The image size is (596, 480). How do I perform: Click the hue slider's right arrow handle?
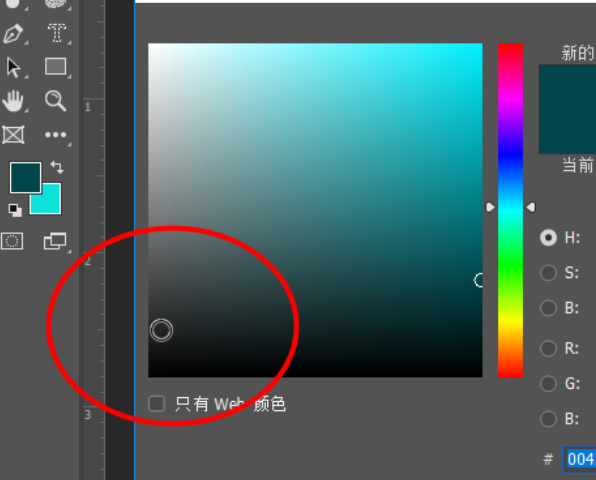pyautogui.click(x=531, y=207)
